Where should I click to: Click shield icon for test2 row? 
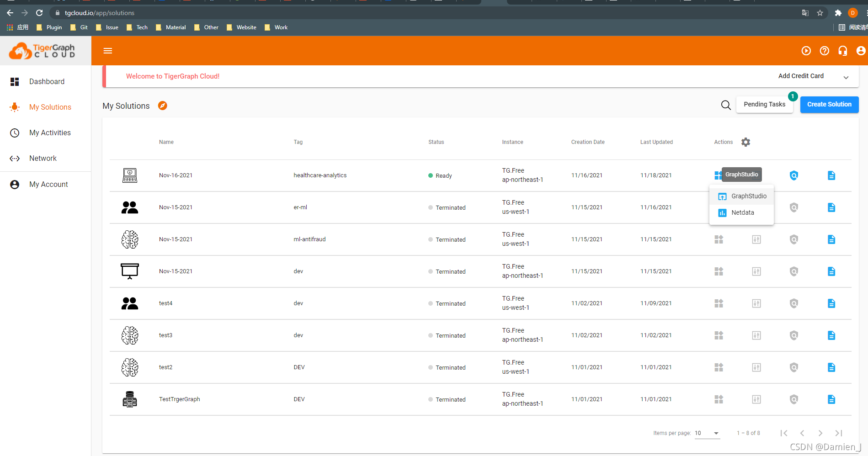point(794,367)
